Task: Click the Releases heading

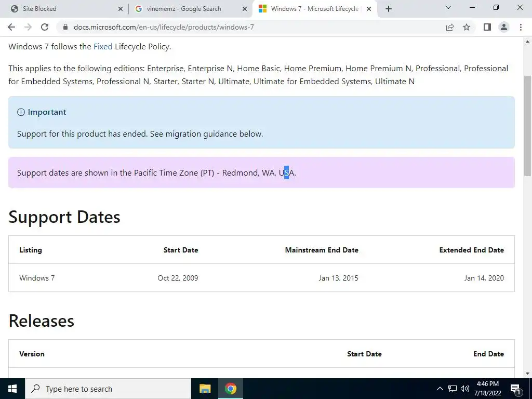Action: (x=42, y=321)
